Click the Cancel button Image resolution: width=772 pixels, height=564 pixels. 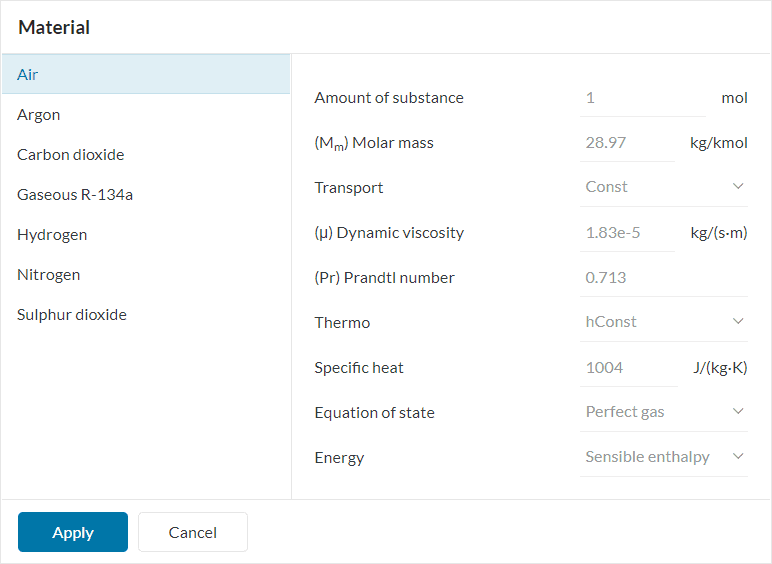click(x=193, y=532)
